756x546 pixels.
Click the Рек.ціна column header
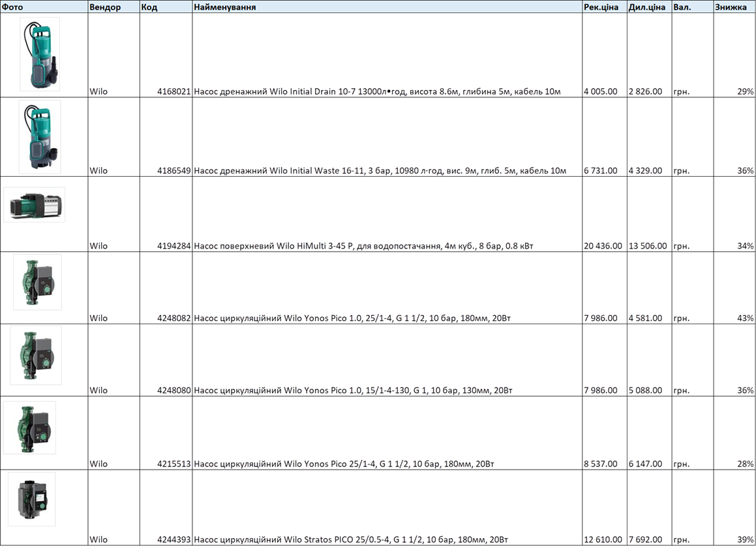(601, 7)
